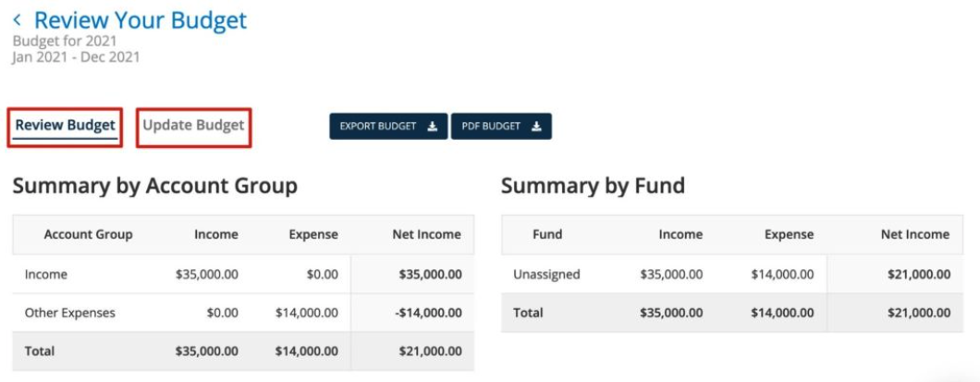Click the download icon on Export Budget
Screen dimensions: 980x382
[432, 127]
